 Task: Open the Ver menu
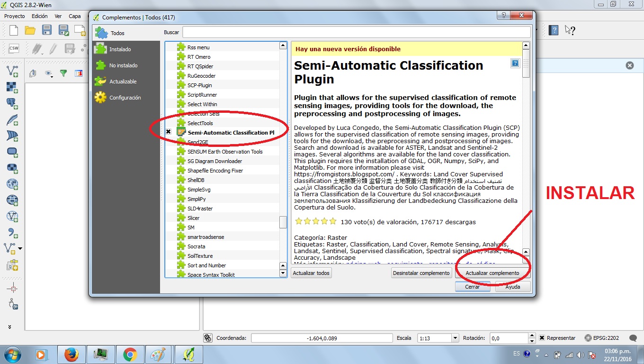[x=58, y=16]
